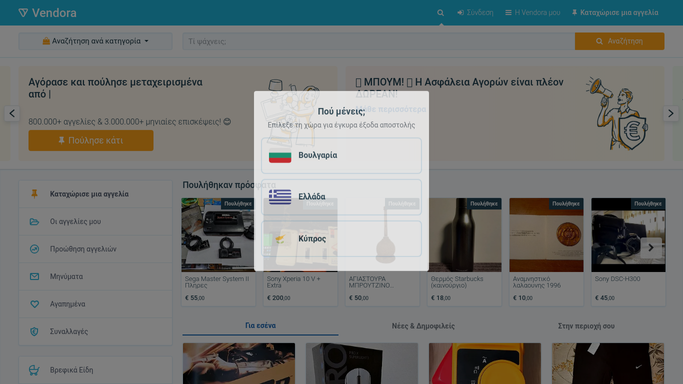Click the Προώθηση αγγελιών icon
The height and width of the screenshot is (384, 683).
[x=34, y=249]
